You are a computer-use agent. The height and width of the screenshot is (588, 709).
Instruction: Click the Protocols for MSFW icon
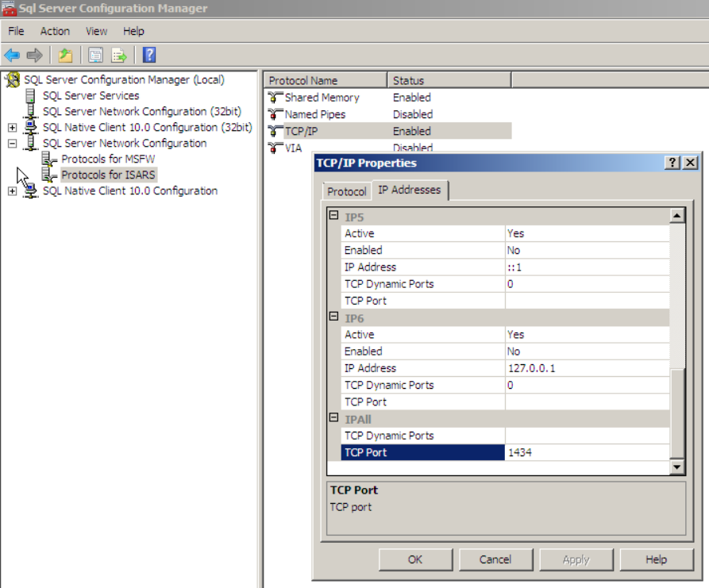pyautogui.click(x=49, y=159)
